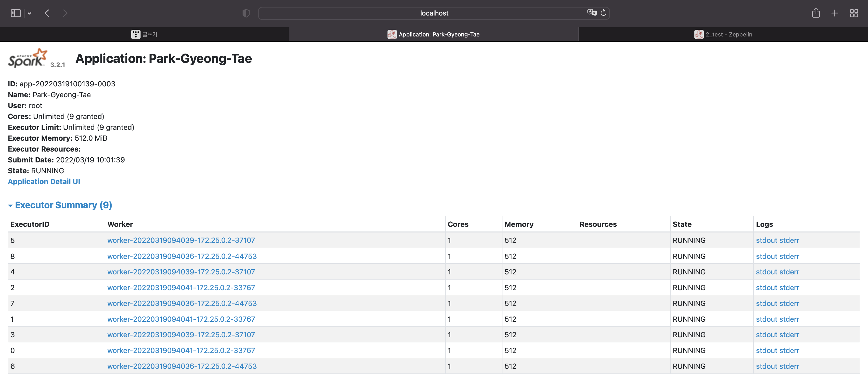Select the Application: Park-Gyeong-Tae tab
This screenshot has width=868, height=390.
[x=434, y=34]
